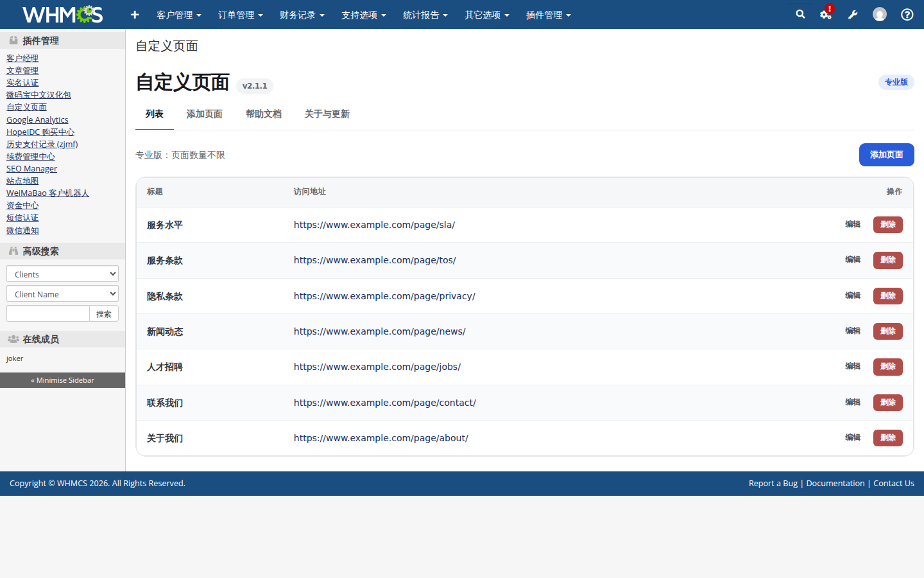Click the page/contact/ URL text
Image resolution: width=924 pixels, height=578 pixels.
coord(385,403)
